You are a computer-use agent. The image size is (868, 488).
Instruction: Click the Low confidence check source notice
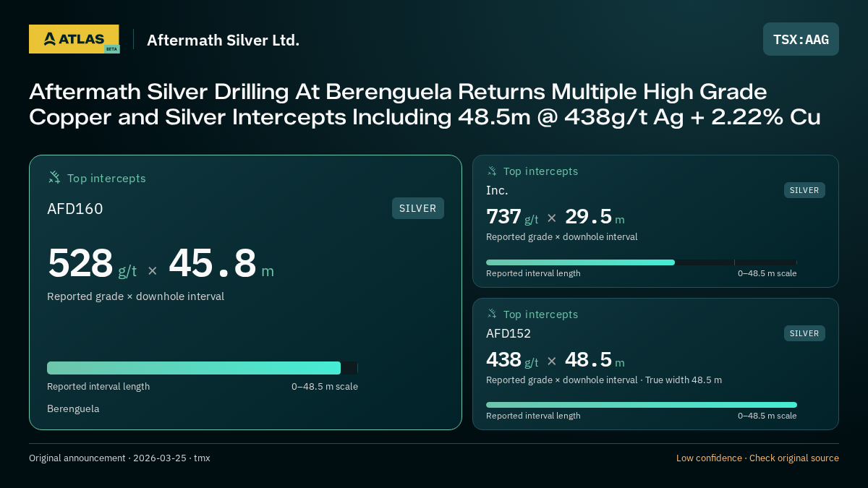757,458
